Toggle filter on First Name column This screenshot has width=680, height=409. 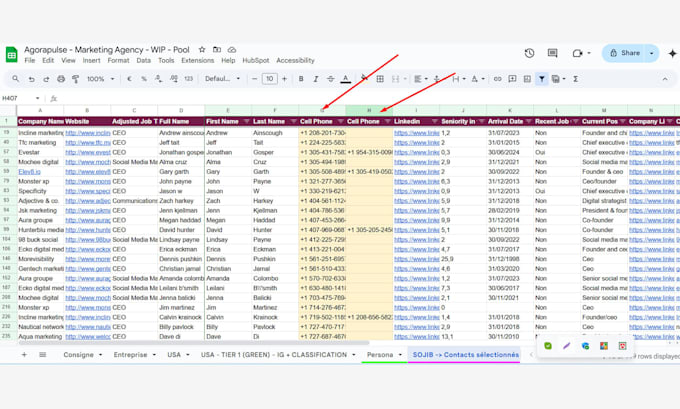point(246,121)
